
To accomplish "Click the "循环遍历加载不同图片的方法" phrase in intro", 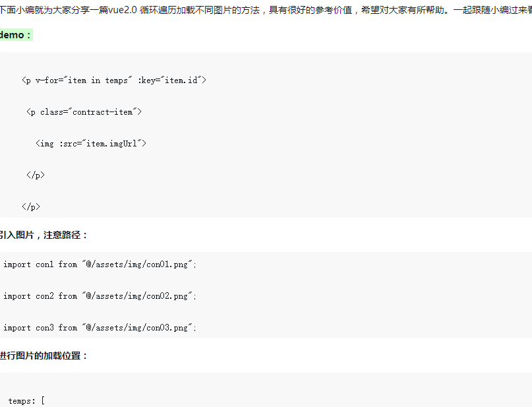I will (200, 11).
